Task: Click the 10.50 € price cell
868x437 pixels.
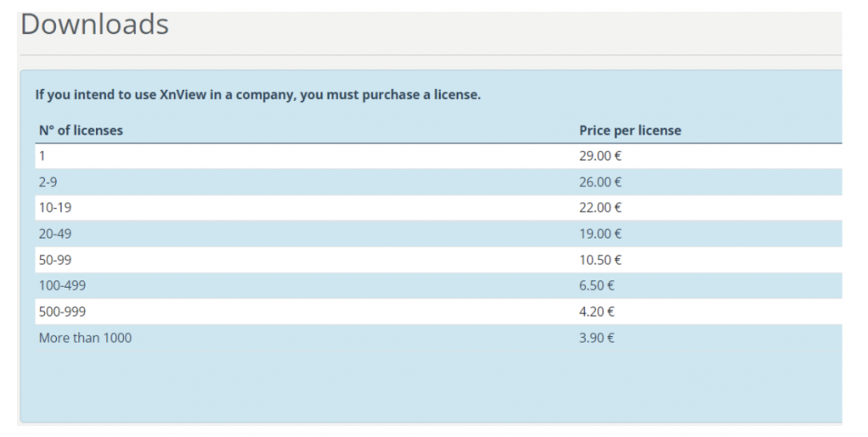Action: click(x=600, y=260)
